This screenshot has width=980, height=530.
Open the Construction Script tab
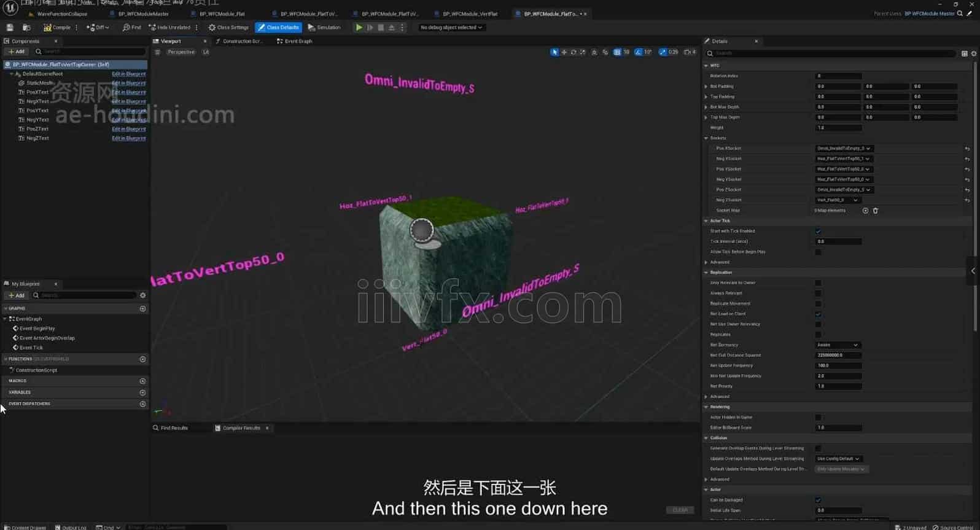(239, 41)
